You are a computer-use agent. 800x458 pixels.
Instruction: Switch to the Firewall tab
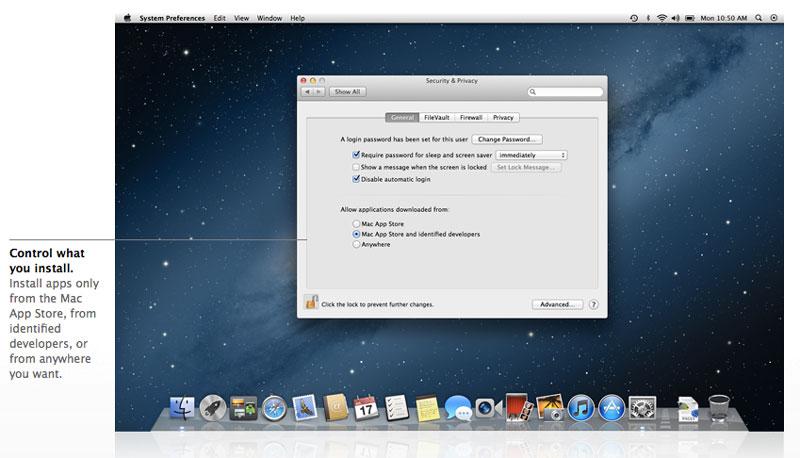tap(471, 117)
